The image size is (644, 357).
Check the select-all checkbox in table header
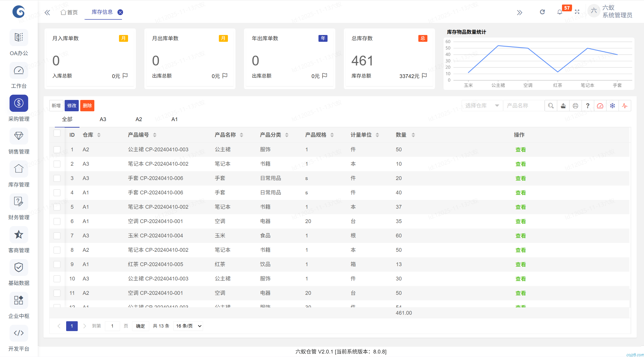(x=57, y=133)
